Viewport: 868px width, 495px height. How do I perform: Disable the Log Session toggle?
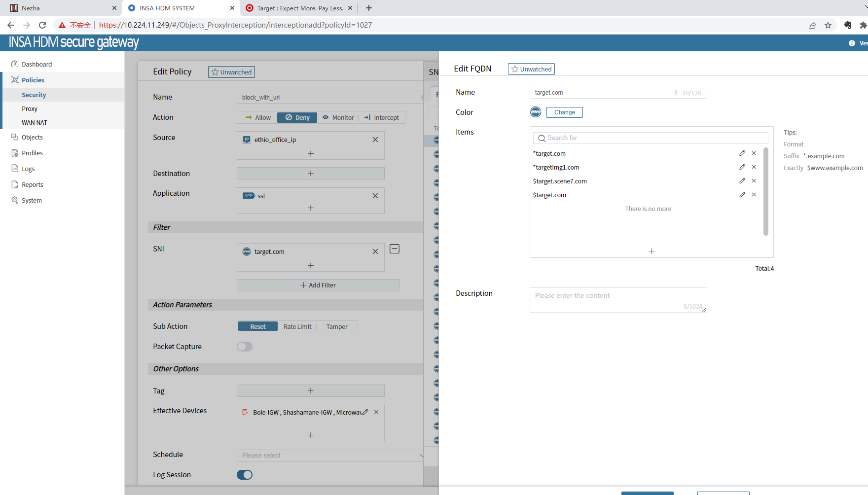point(245,475)
